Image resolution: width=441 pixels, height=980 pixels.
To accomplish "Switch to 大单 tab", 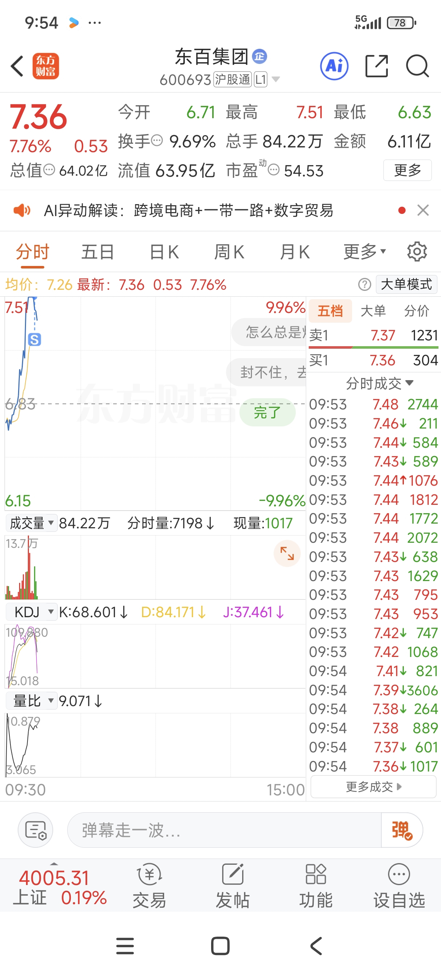I will 373,311.
